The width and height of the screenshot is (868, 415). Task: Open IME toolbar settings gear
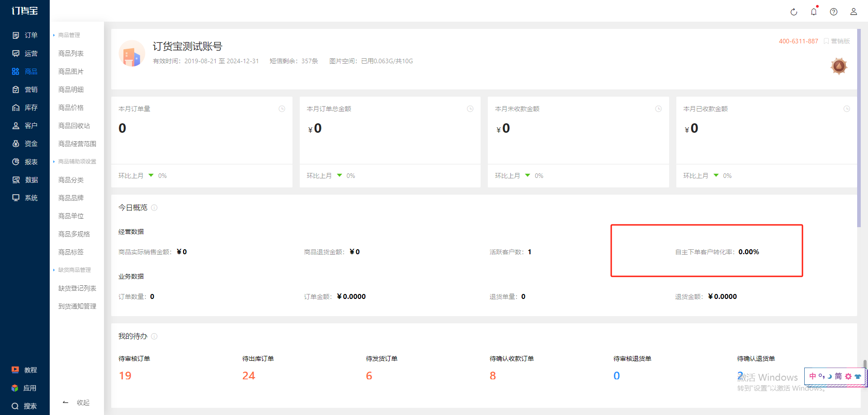(848, 376)
